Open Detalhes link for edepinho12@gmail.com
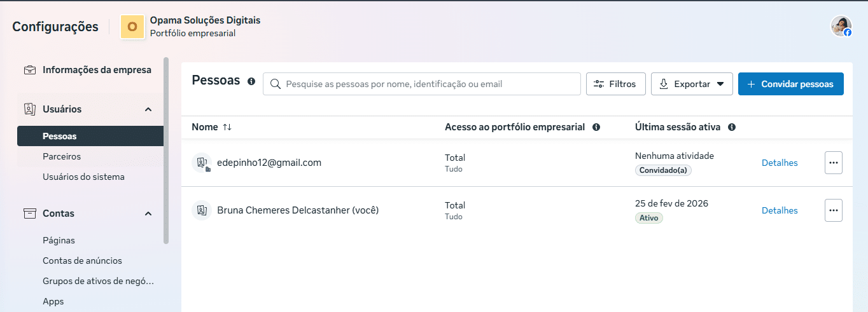This screenshot has width=868, height=312. point(780,163)
